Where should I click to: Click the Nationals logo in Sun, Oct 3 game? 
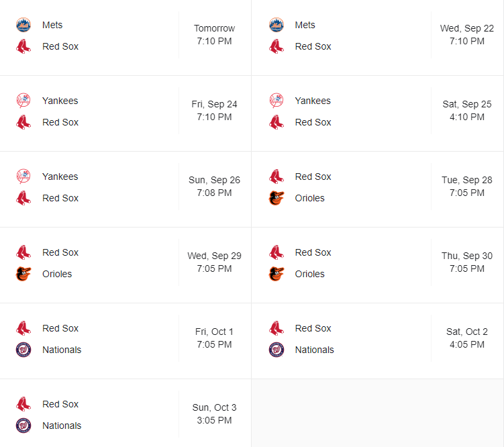point(23,426)
